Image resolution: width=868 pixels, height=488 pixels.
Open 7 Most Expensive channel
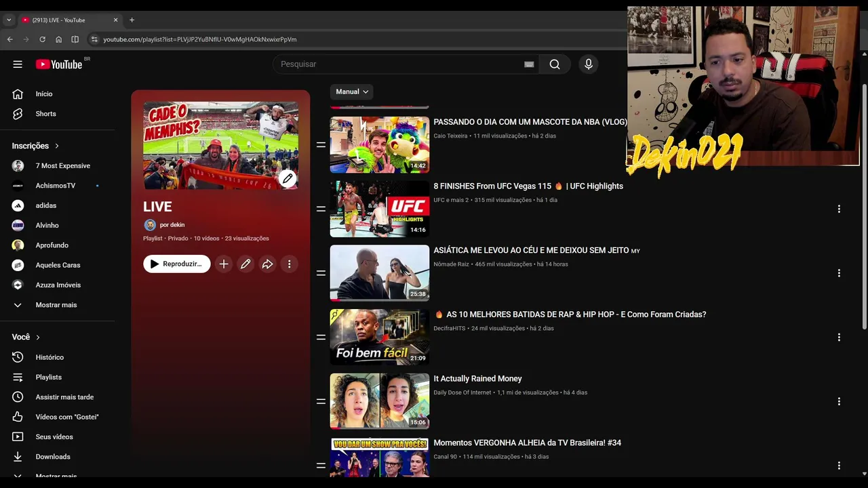tap(62, 166)
